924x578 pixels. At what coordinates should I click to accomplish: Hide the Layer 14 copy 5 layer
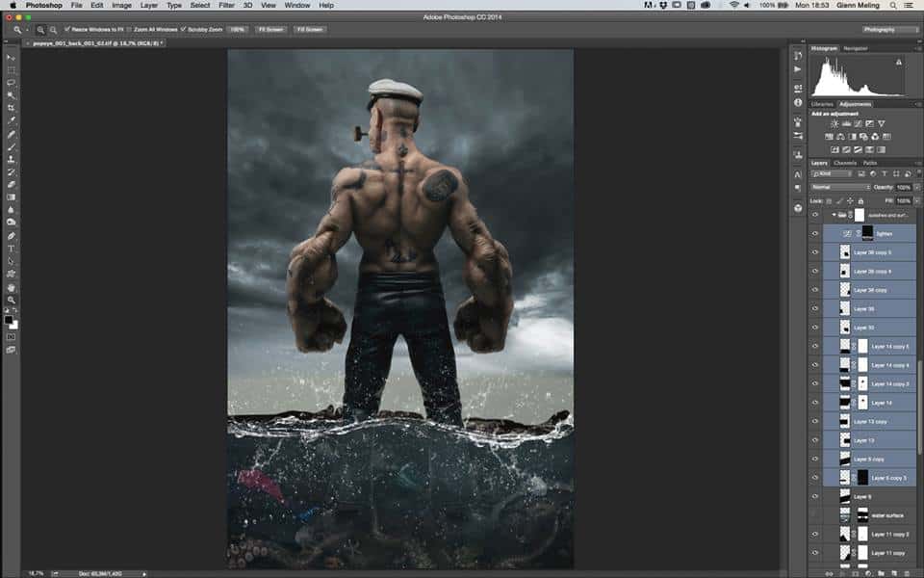815,345
